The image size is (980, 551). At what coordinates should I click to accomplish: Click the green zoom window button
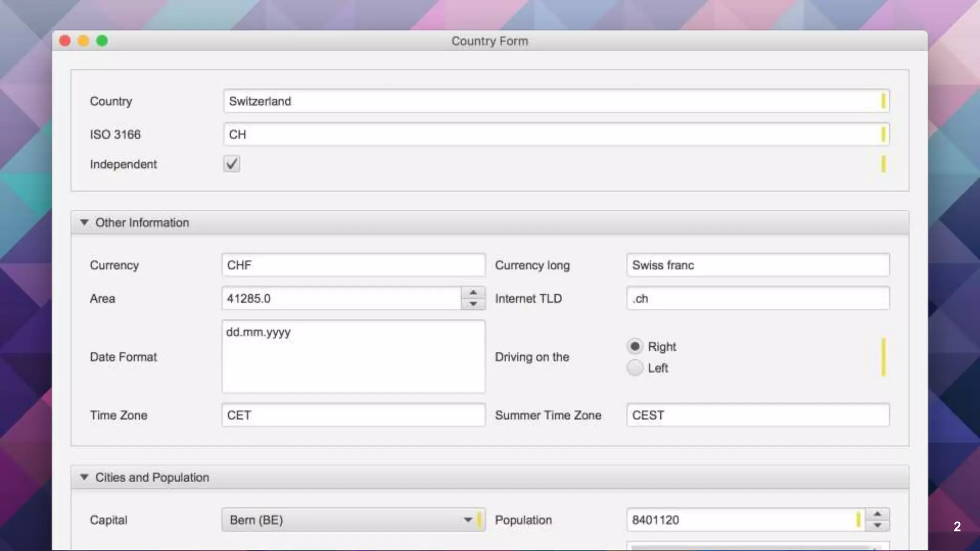coord(102,41)
